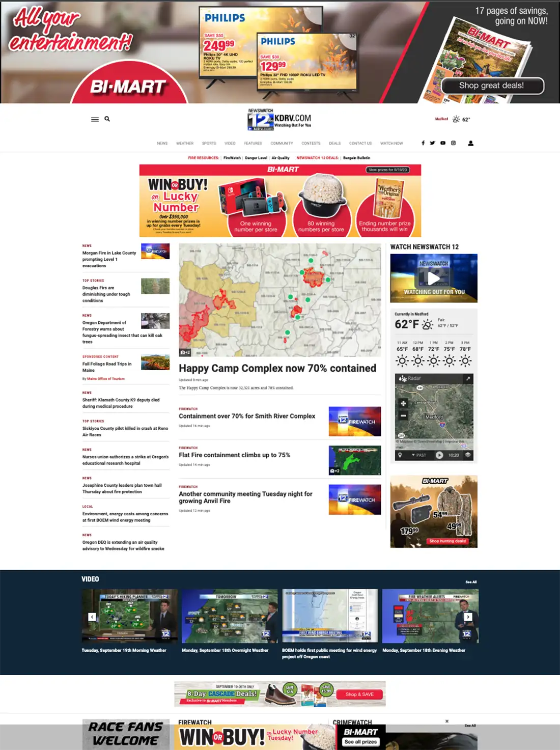Play the radar animation loop
The image size is (560, 750).
pos(439,455)
